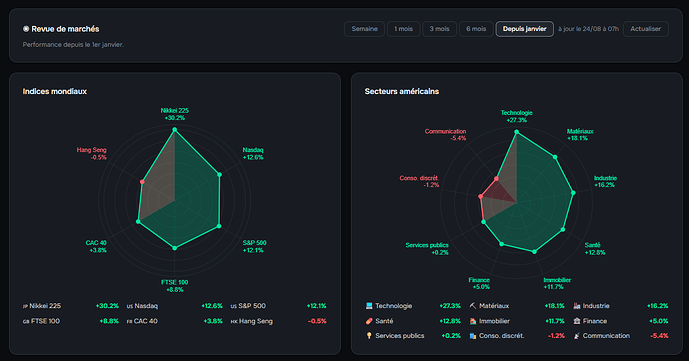Click the Matériaux pickaxe icon
This screenshot has width=689, height=361.
[473, 306]
